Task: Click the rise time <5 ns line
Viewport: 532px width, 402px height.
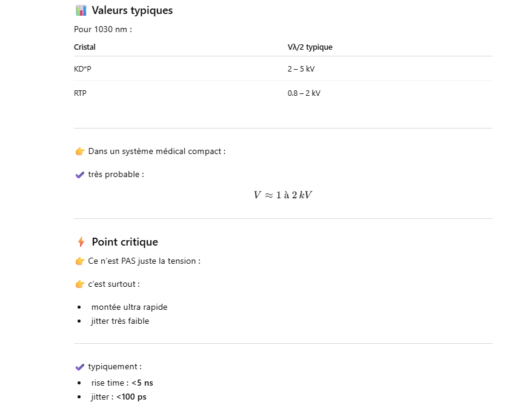Action: 122,383
